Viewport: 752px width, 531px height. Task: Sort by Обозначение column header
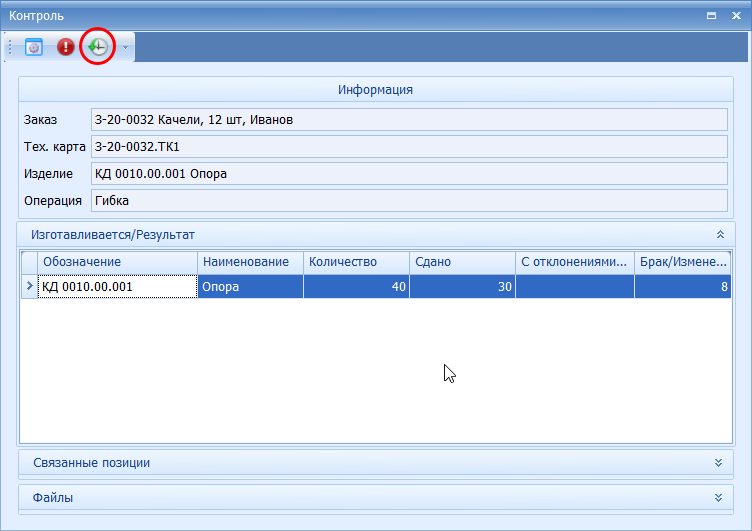click(x=116, y=262)
